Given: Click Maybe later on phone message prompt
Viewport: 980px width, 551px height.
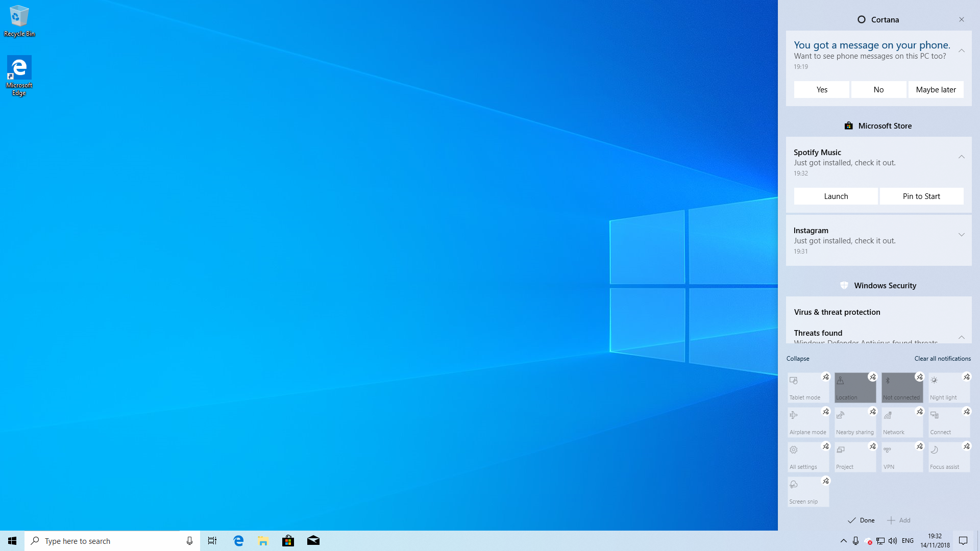Looking at the screenshot, I should coord(936,89).
